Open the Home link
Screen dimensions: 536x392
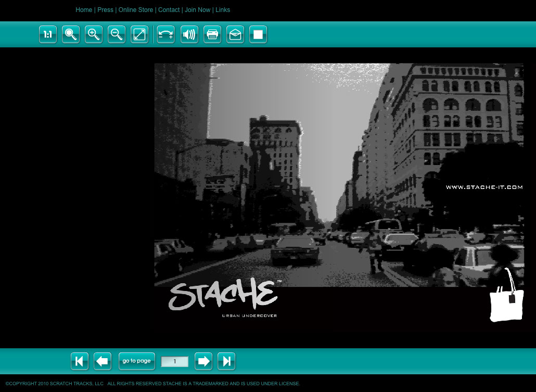click(84, 10)
